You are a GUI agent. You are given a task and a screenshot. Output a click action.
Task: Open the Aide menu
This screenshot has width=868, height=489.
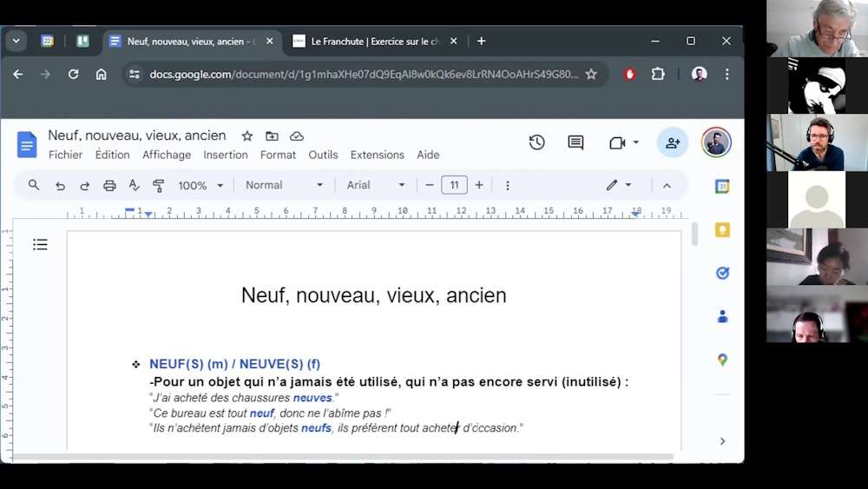pos(428,155)
